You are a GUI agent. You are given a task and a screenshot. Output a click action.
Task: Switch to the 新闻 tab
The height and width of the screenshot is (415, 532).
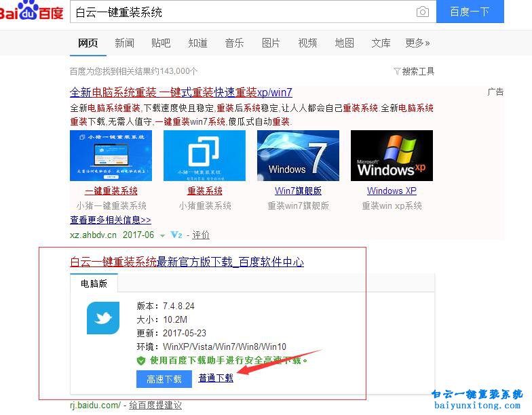coord(125,43)
